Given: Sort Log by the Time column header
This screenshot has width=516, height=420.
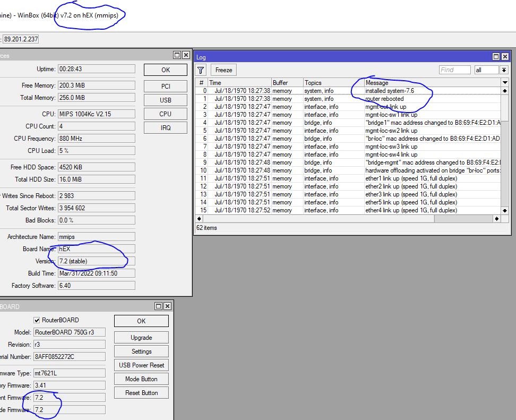Looking at the screenshot, I should (239, 83).
